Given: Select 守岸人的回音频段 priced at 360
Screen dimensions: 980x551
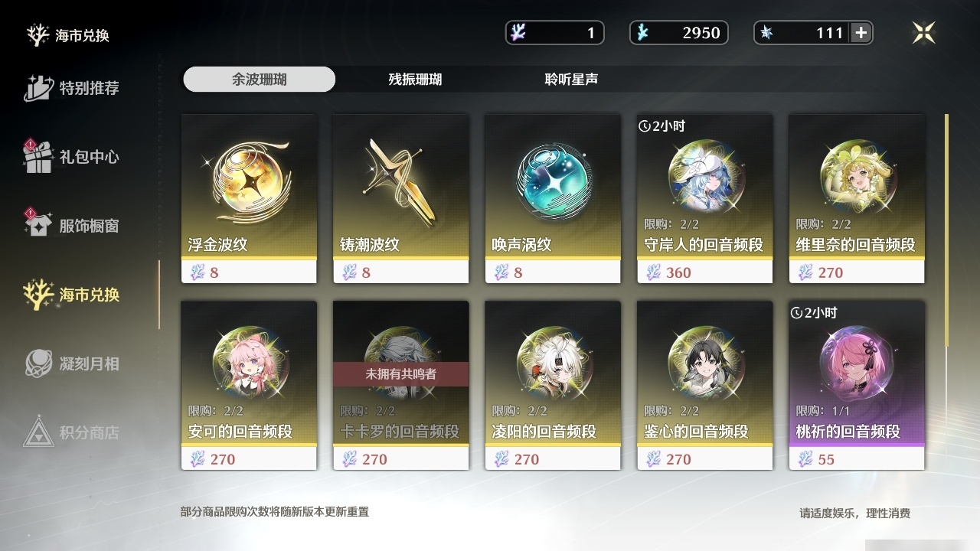Looking at the screenshot, I should pyautogui.click(x=704, y=199).
